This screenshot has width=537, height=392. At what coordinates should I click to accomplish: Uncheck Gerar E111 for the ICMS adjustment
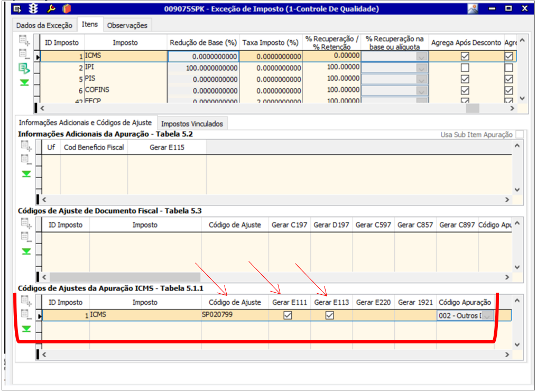[x=288, y=315]
